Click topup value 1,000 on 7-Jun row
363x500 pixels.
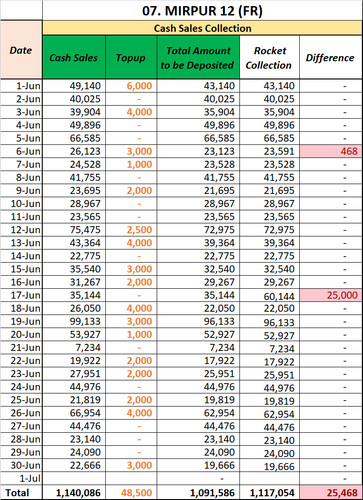[131, 164]
